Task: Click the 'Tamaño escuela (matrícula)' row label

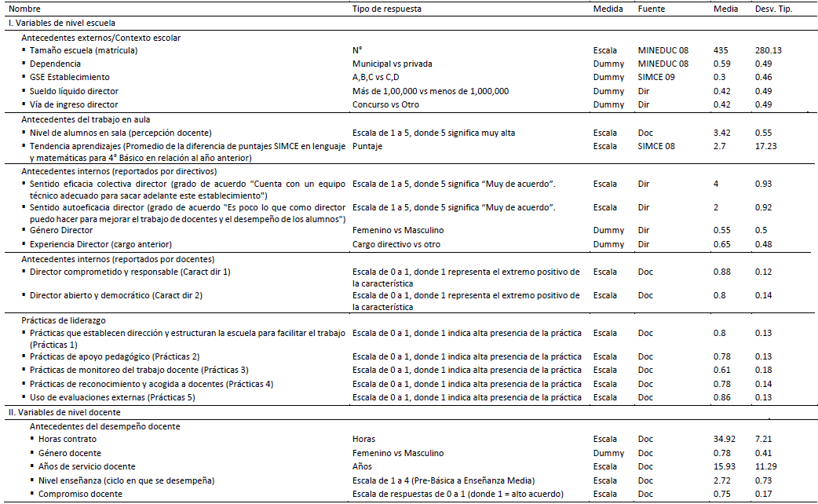Action: [x=84, y=50]
